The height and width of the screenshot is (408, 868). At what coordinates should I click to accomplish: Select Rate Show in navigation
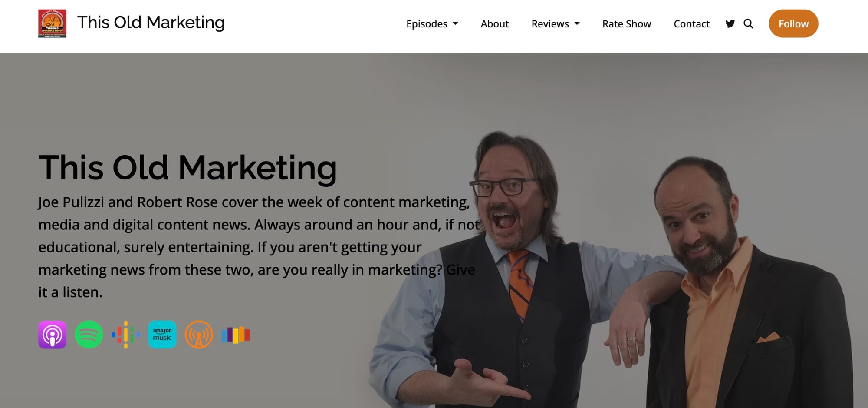point(627,24)
